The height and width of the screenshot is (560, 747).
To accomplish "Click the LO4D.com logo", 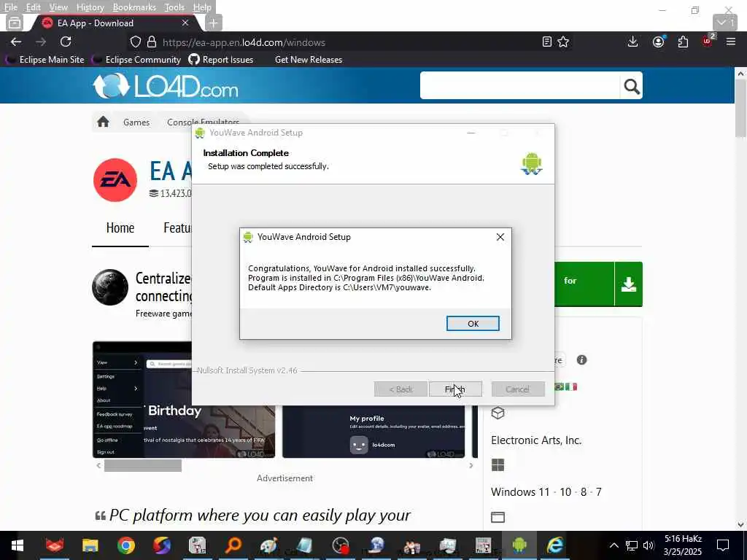I will pyautogui.click(x=166, y=86).
